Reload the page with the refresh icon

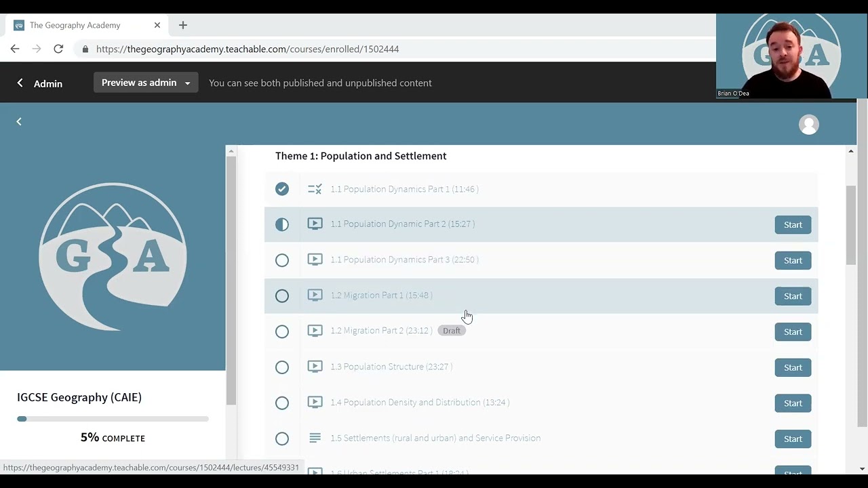click(x=58, y=49)
